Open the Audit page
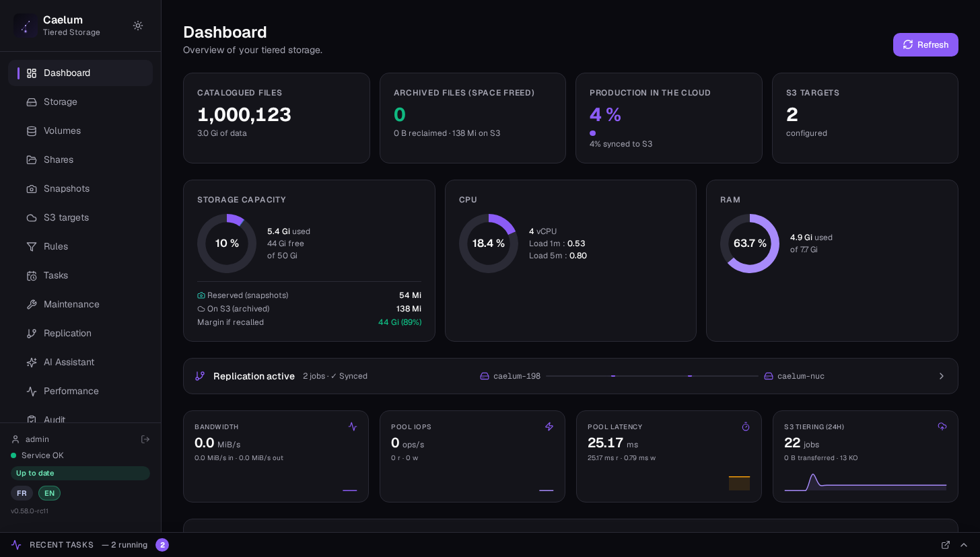Screen dimensions: 980x557 (x=81, y=416)
